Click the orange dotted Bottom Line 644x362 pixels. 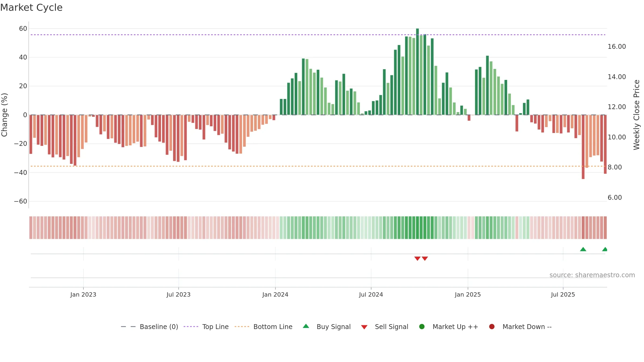click(x=318, y=166)
